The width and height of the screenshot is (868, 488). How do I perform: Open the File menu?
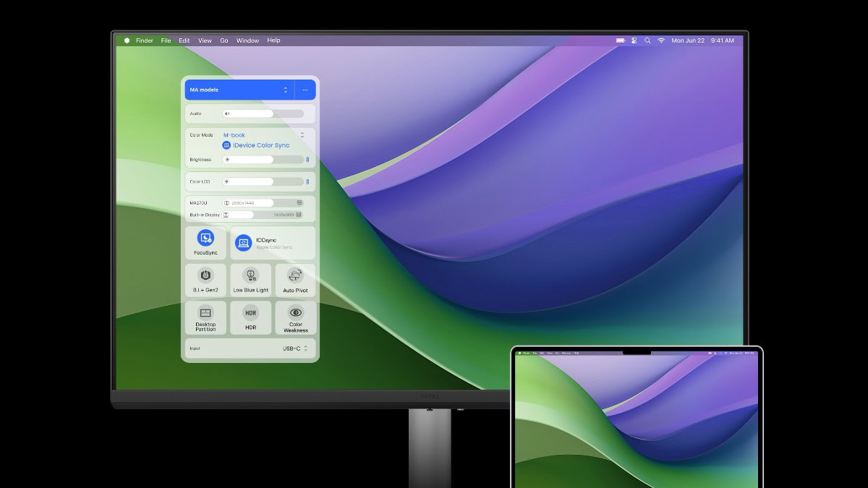166,40
